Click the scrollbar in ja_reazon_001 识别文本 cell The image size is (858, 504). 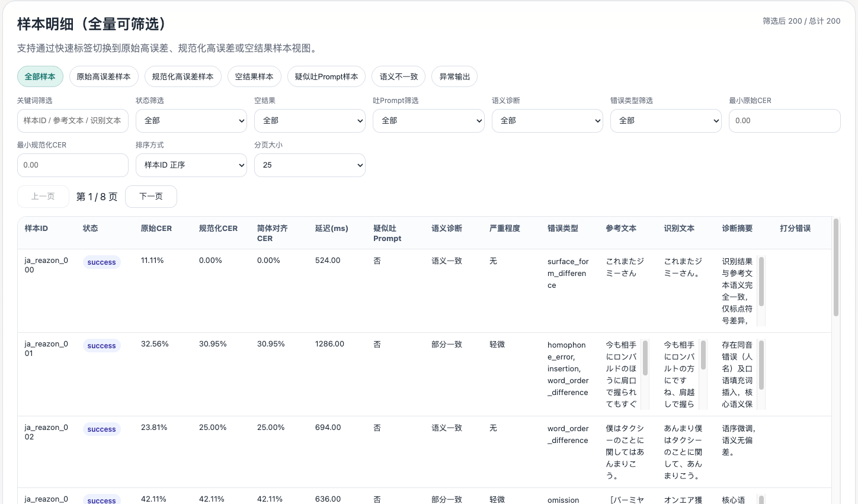(703, 355)
